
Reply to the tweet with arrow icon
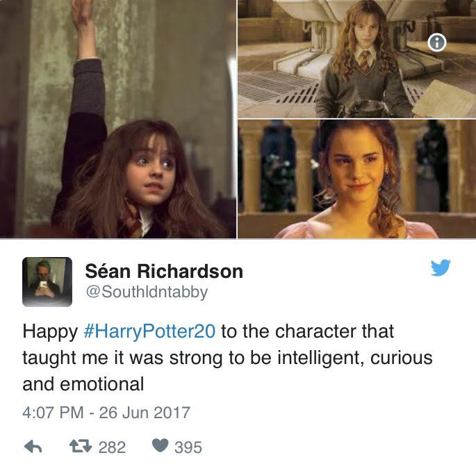[x=33, y=447]
